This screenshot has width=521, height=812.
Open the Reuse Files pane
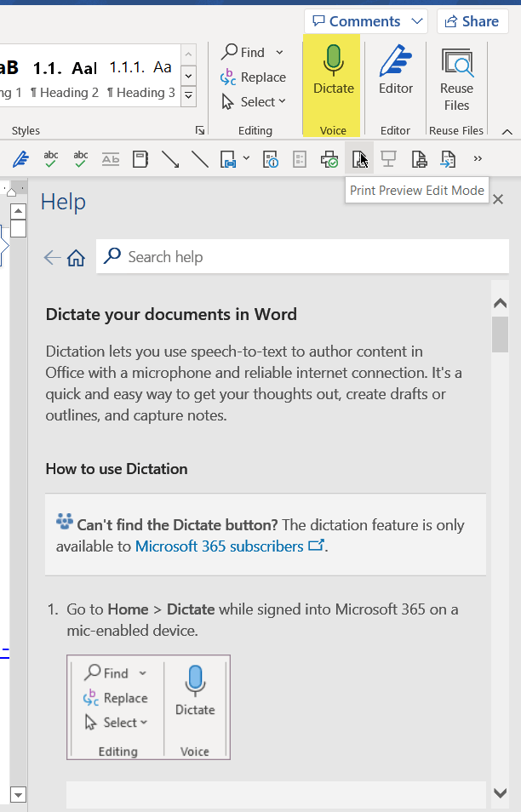tap(456, 78)
